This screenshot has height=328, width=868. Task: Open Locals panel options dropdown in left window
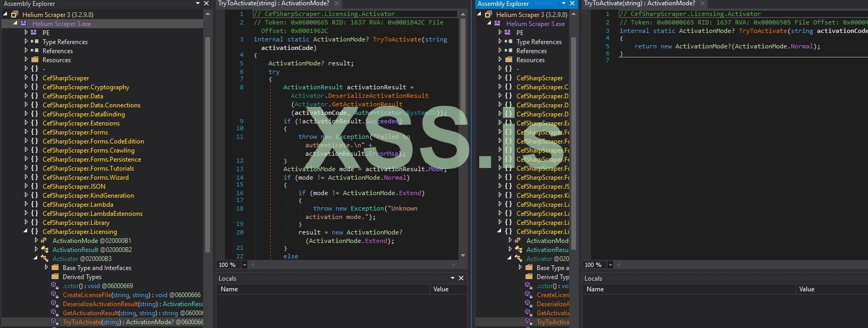tap(453, 278)
